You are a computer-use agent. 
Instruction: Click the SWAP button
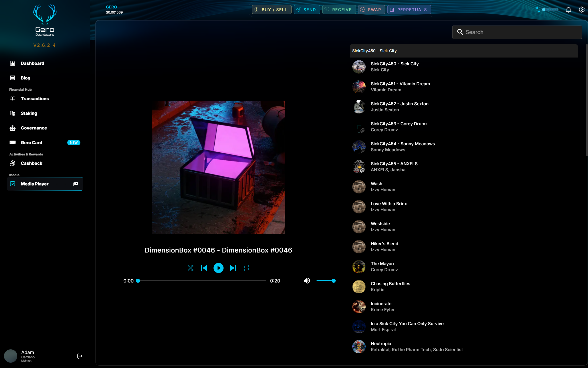pyautogui.click(x=371, y=10)
